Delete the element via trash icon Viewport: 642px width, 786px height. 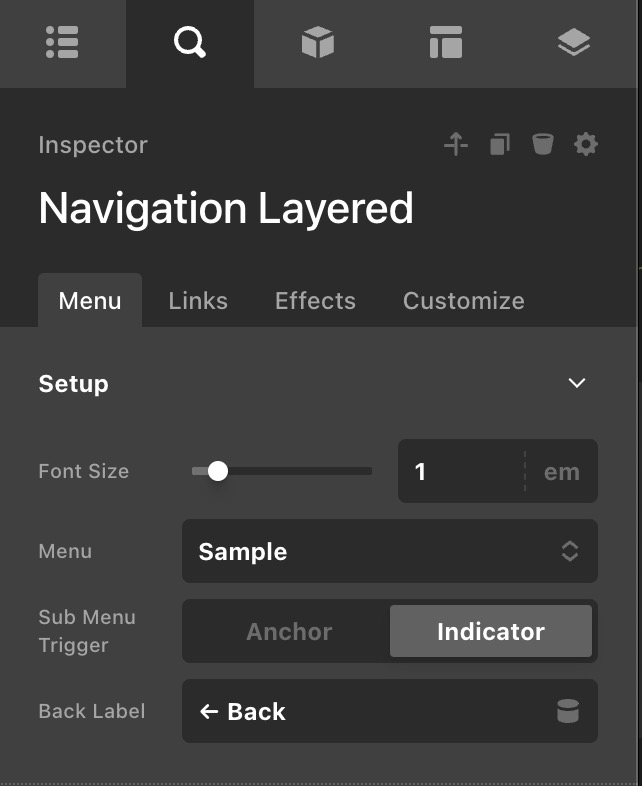pos(542,144)
